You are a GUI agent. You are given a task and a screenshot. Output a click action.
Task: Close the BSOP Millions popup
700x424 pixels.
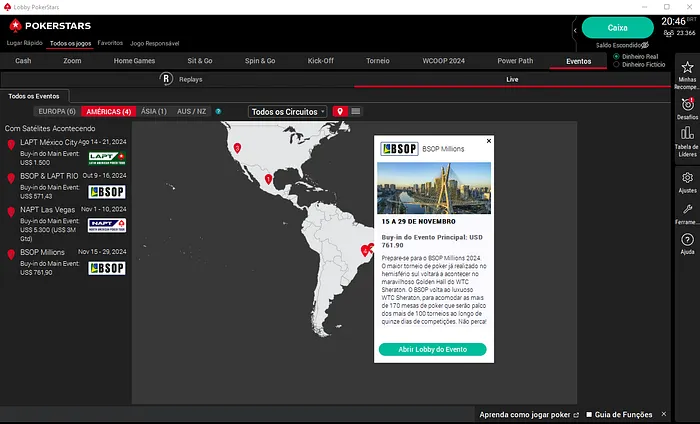(489, 141)
